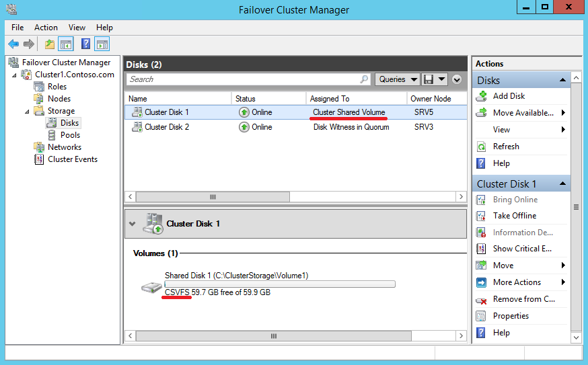The width and height of the screenshot is (588, 365).
Task: Open the View menu
Action: [77, 28]
